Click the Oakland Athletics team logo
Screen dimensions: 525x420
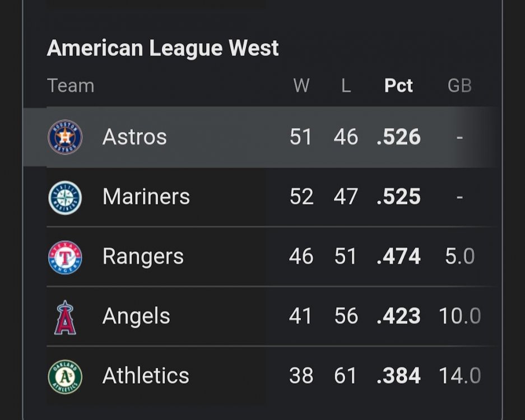click(65, 376)
